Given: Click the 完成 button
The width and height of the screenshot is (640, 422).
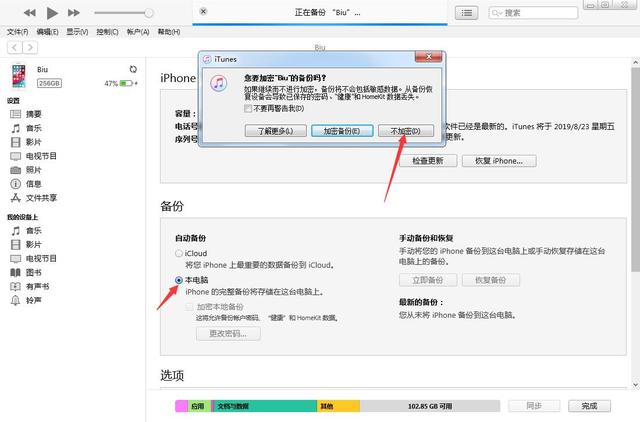Looking at the screenshot, I should [x=589, y=406].
